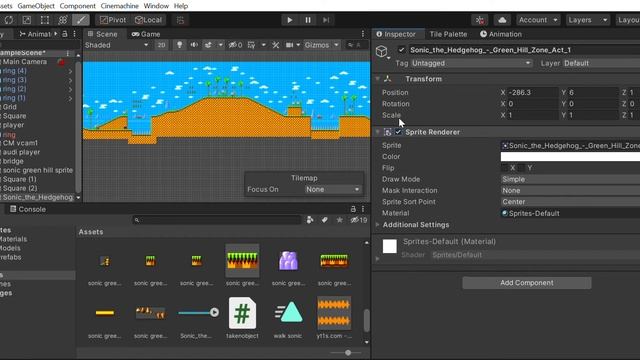
Task: Open the search by type icon in Project panel
Action: (x=310, y=220)
